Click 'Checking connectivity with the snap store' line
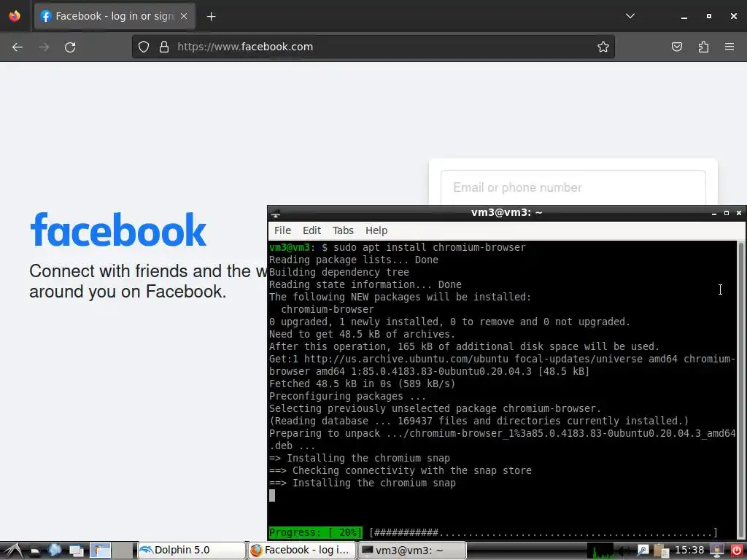 click(x=400, y=470)
